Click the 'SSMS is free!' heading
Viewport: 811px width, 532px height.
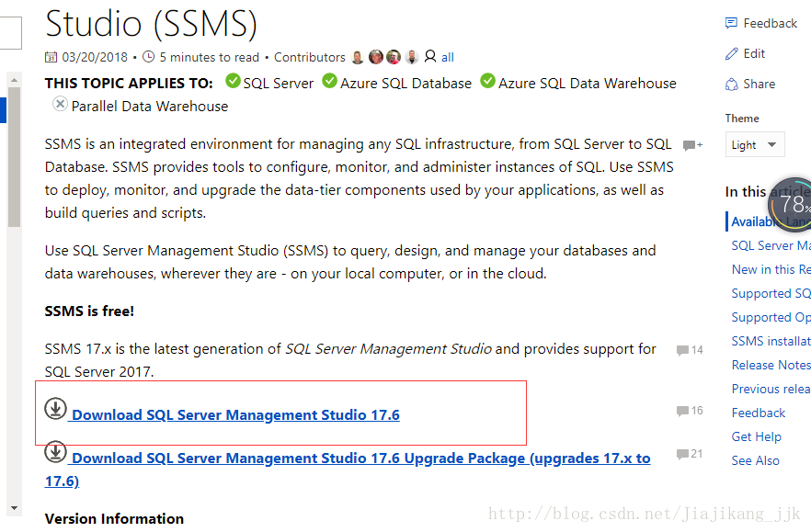[x=89, y=311]
